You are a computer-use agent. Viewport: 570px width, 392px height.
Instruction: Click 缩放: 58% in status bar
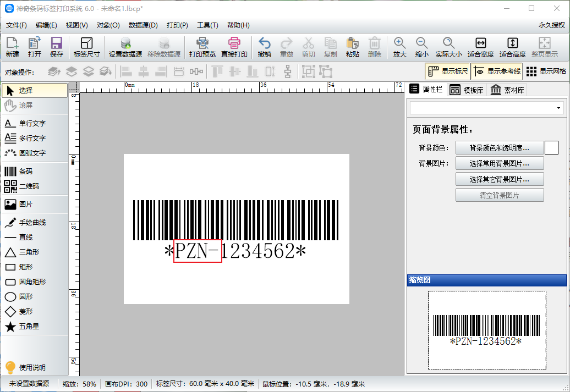(x=79, y=384)
